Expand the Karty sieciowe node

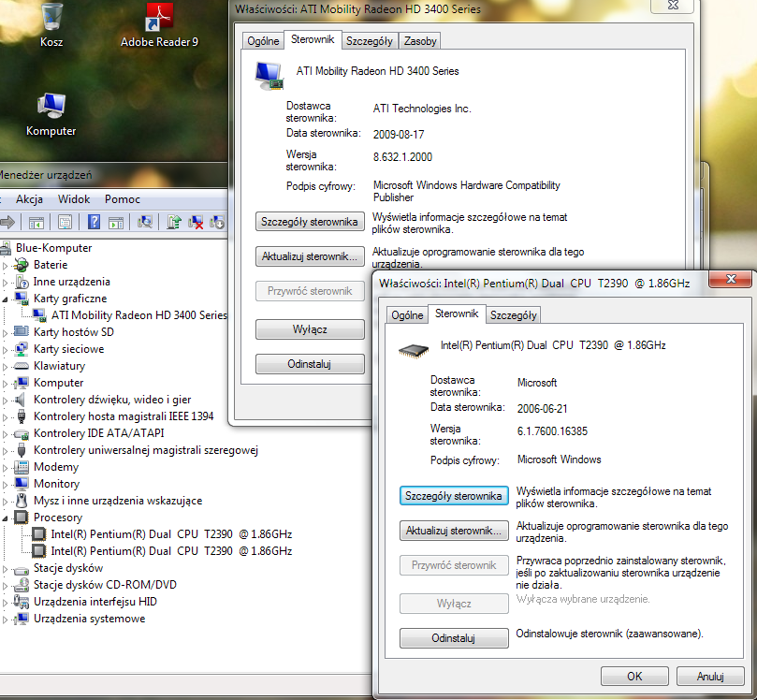coord(5,349)
